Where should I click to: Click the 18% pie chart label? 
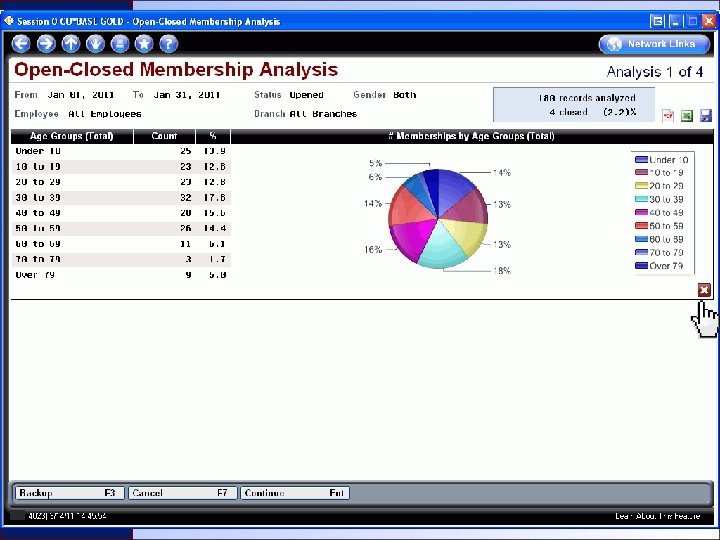click(502, 271)
